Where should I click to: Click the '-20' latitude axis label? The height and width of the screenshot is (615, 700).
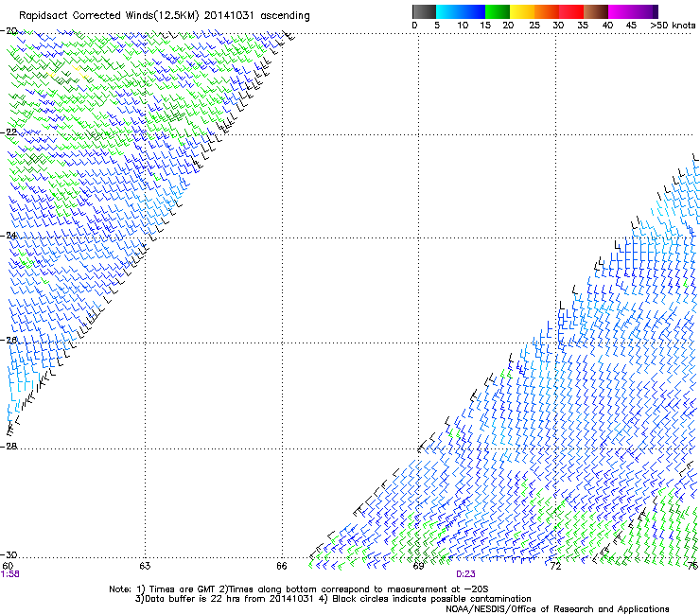tap(9, 31)
